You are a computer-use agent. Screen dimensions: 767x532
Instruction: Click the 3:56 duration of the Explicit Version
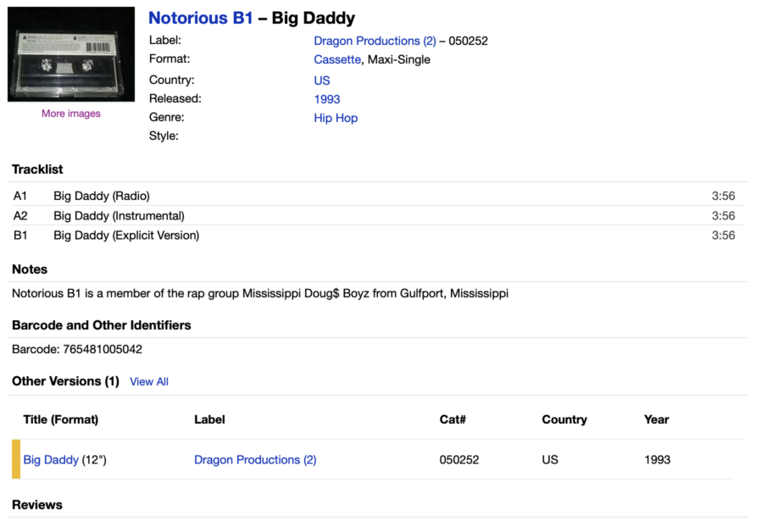click(x=723, y=236)
